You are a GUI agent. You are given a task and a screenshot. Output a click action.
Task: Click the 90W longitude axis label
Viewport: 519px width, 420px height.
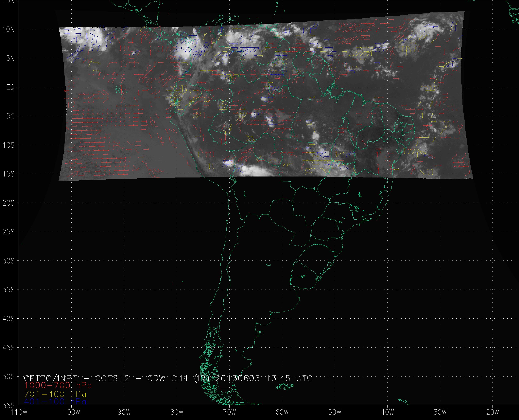pyautogui.click(x=124, y=412)
